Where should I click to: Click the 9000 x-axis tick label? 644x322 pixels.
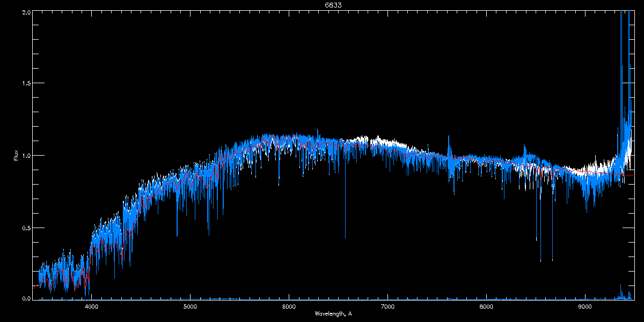tap(585, 307)
